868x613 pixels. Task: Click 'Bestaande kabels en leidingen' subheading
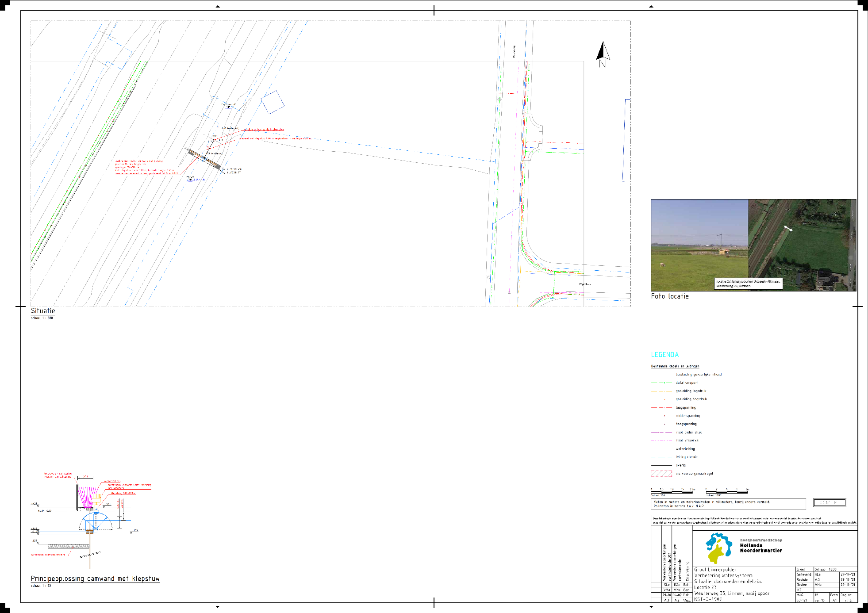pos(675,366)
